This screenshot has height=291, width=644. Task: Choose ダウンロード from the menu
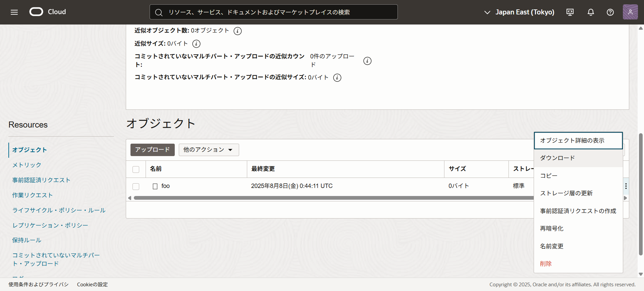pos(578,158)
